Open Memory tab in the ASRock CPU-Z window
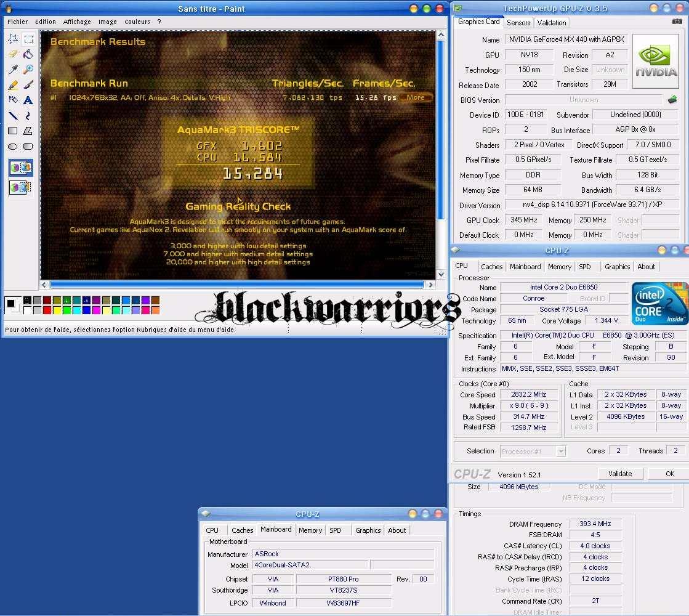The image size is (689, 616). [x=310, y=530]
